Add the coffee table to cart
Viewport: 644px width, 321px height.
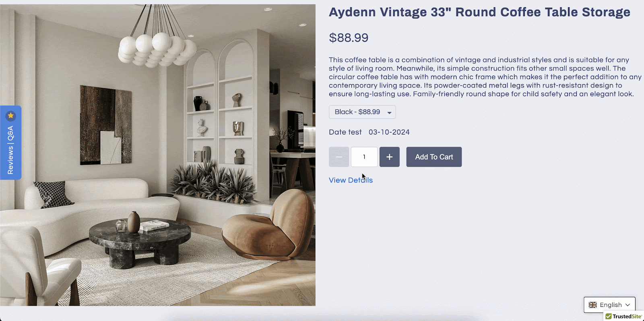tap(434, 157)
